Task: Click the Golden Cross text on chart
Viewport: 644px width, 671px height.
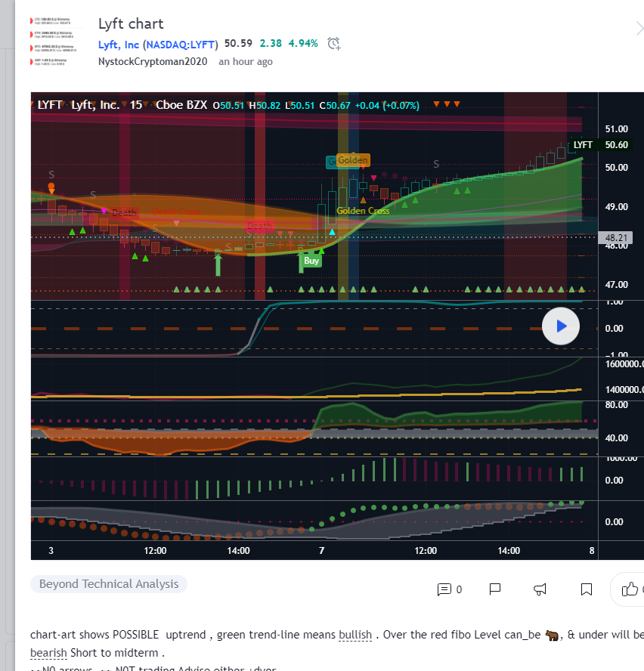Action: pos(363,211)
